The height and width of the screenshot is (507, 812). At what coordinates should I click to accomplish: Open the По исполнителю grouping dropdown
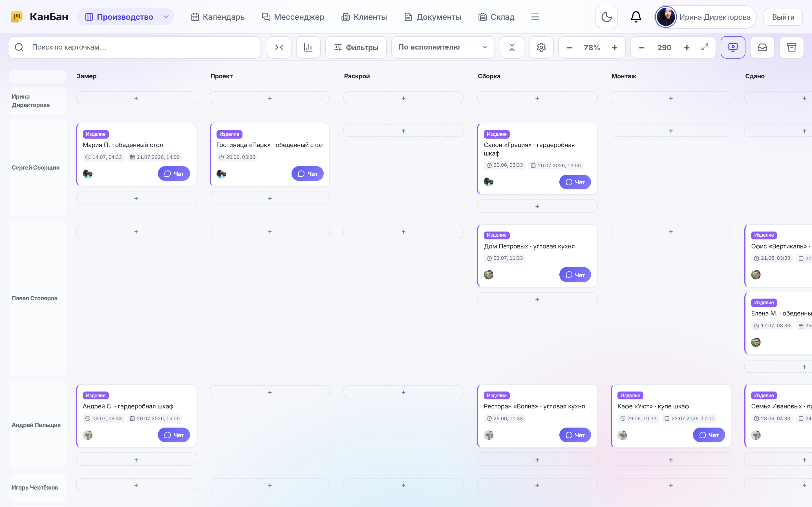tap(443, 47)
